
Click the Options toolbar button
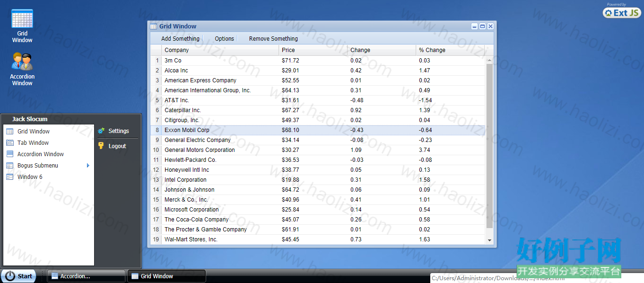coord(224,39)
